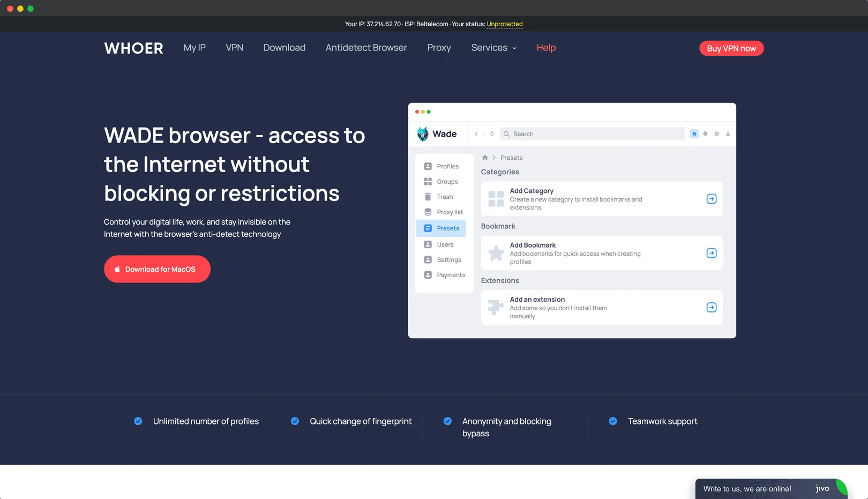Expand the Services dropdown

(x=494, y=48)
